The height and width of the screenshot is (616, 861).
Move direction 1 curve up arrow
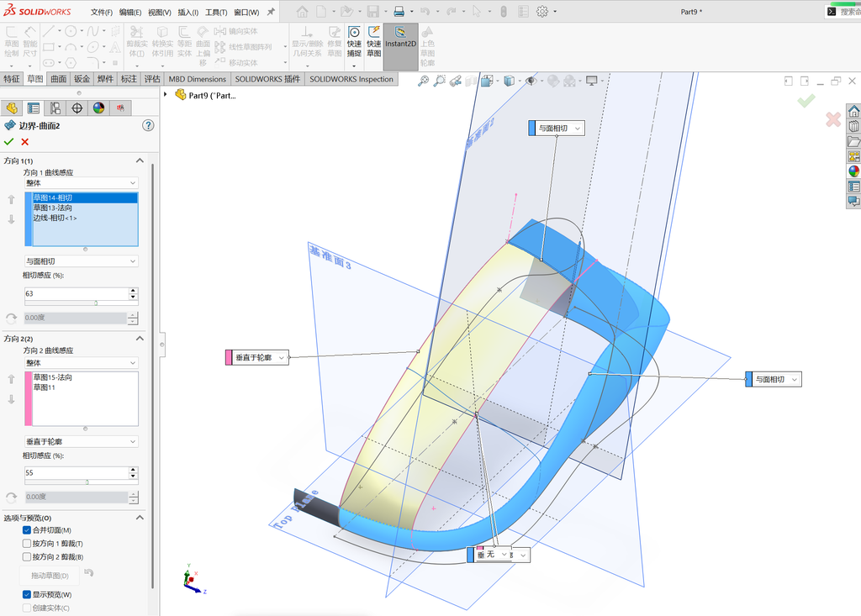(x=11, y=200)
